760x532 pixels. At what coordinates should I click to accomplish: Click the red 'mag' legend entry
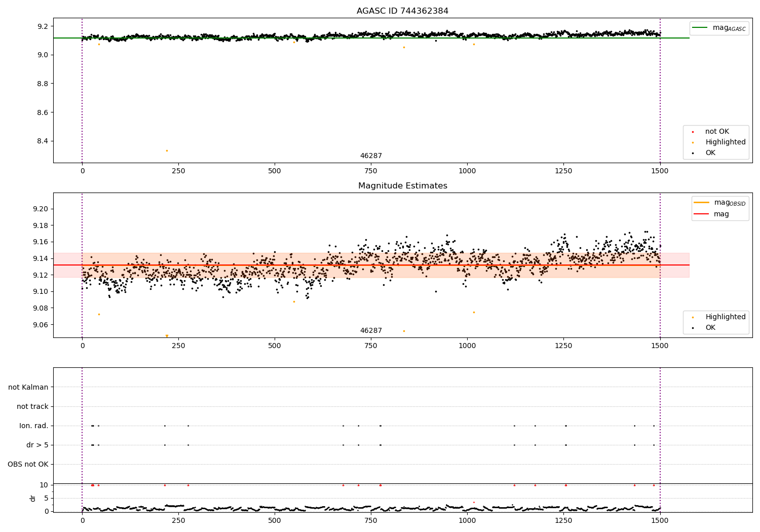tap(712, 214)
